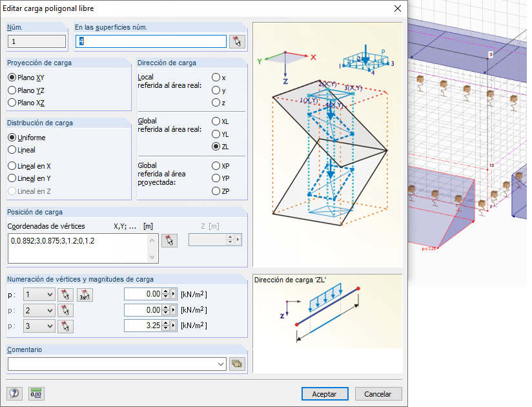Select three vertices with the 3x picker icon

tap(85, 295)
